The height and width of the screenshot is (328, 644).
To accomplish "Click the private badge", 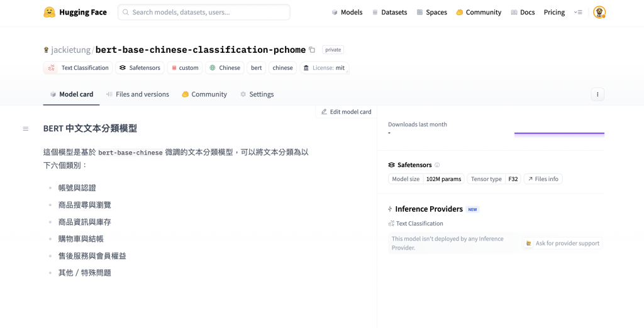I will (x=333, y=50).
